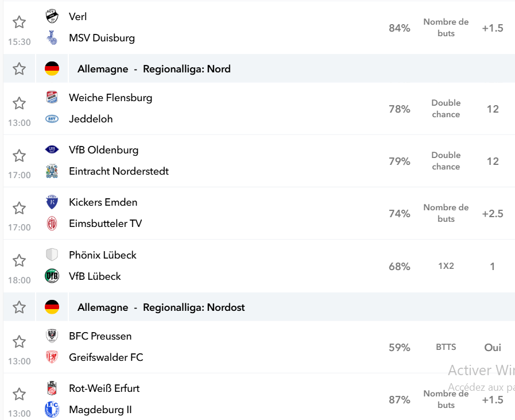Viewport: 515px width, 420px height.
Task: Click the Kickers Emden shield icon
Action: [x=52, y=202]
